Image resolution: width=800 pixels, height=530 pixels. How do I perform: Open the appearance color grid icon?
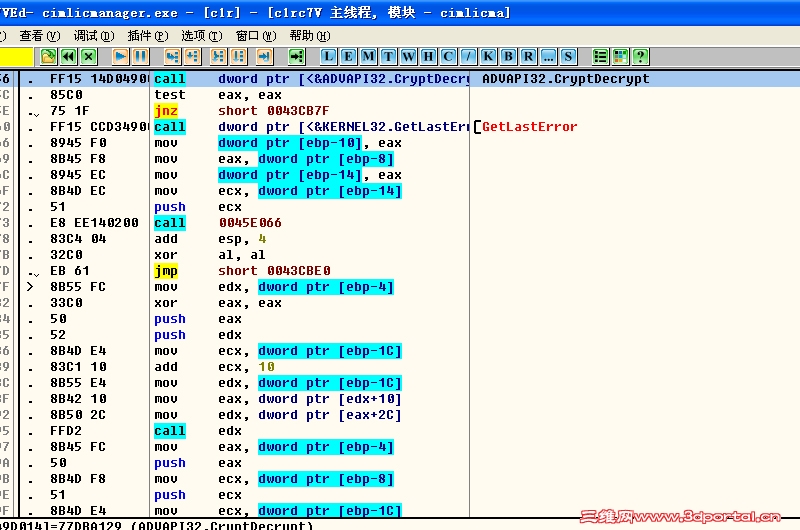click(x=620, y=56)
